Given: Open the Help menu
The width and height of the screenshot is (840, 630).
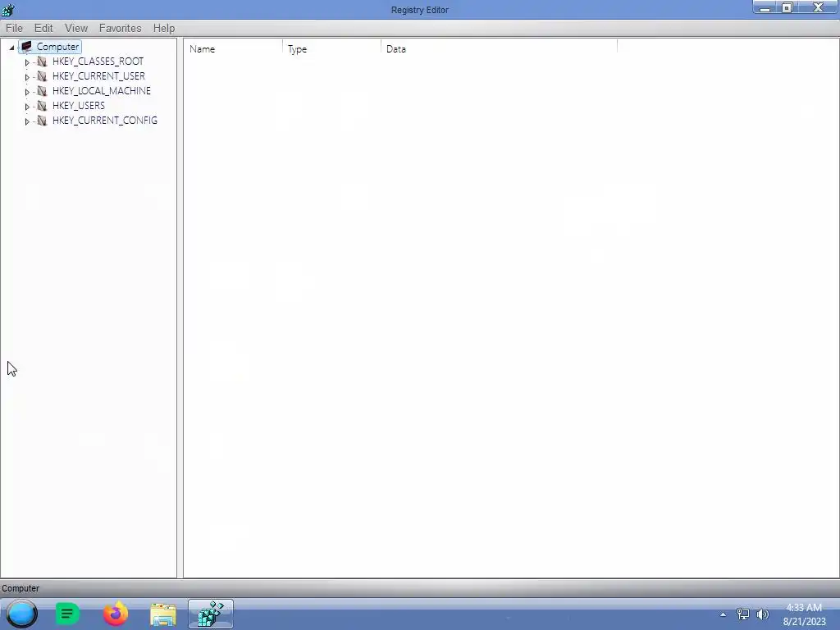Looking at the screenshot, I should tap(164, 28).
